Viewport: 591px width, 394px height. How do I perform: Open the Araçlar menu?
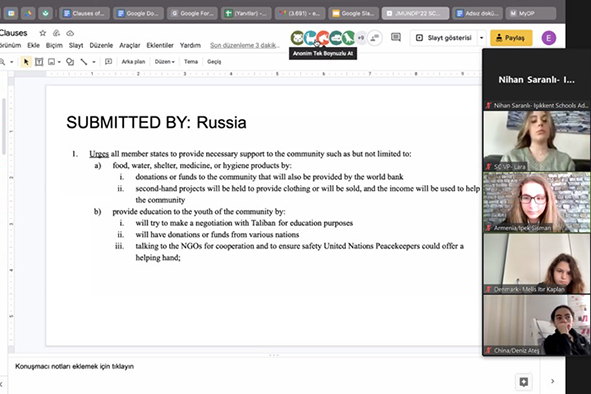(x=130, y=46)
